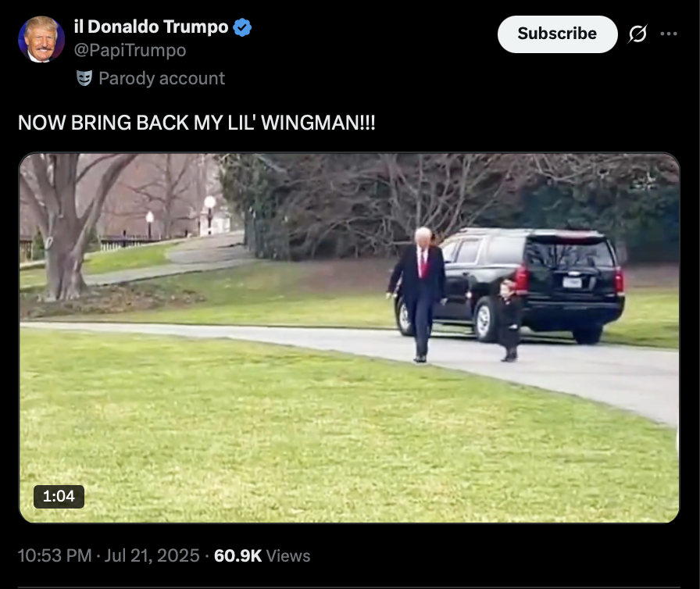Click the il Donaldo Trumpo display name
Screen dimensions: 700x589
click(x=151, y=27)
